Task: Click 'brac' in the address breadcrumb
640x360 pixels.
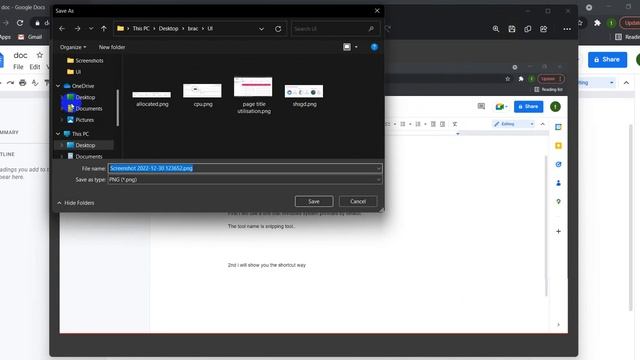Action: (x=193, y=29)
